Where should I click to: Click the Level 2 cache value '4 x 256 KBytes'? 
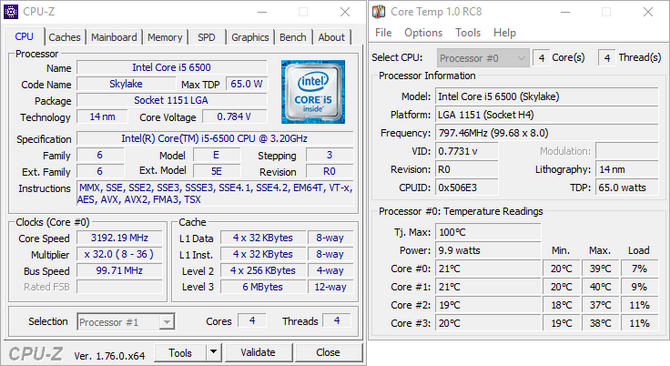pos(263,270)
